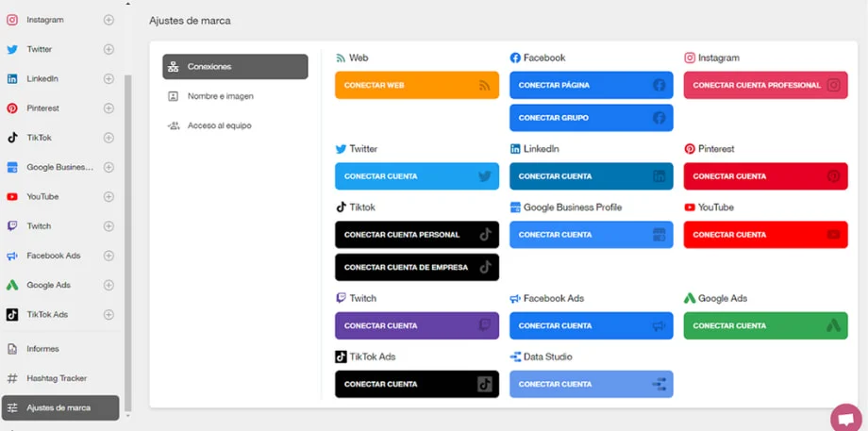Click Conectar Grupo for Facebook
868x431 pixels.
point(592,118)
